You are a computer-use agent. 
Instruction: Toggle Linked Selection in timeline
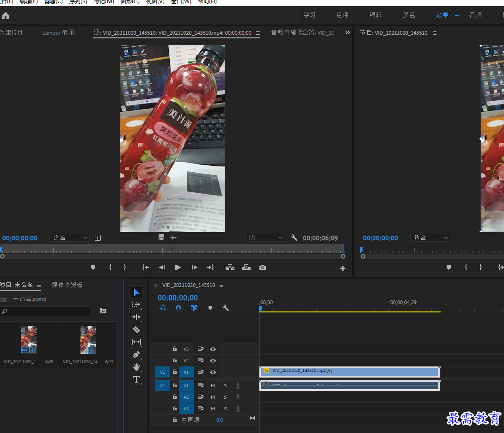194,308
